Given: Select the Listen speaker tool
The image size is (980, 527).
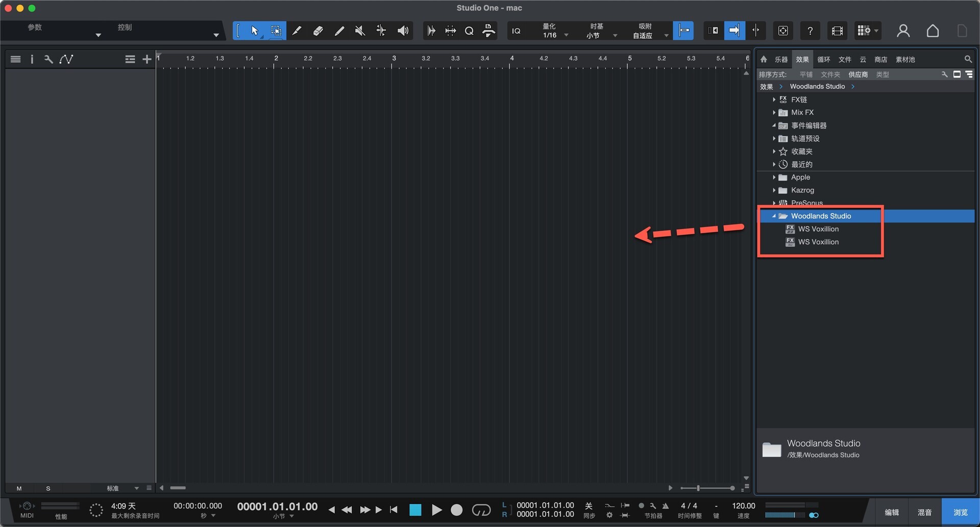Looking at the screenshot, I should 403,31.
